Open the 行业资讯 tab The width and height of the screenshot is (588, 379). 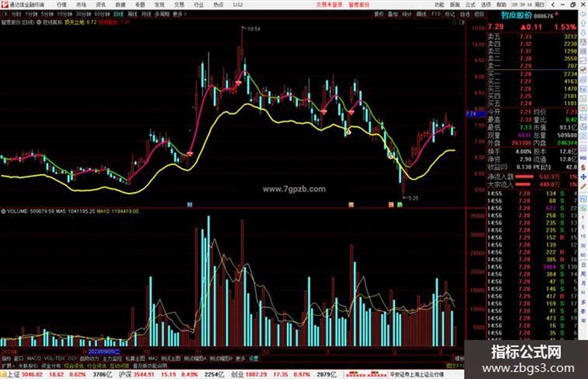[96, 365]
